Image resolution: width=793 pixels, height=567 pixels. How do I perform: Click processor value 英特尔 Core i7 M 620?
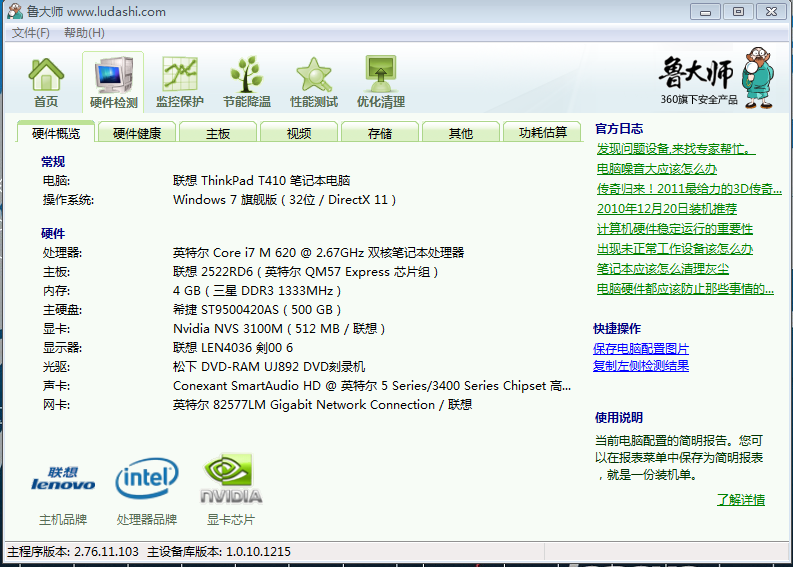[x=319, y=252]
